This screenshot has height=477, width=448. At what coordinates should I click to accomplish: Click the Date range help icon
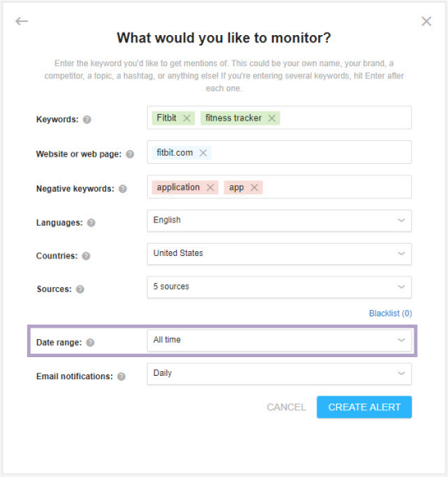click(90, 342)
